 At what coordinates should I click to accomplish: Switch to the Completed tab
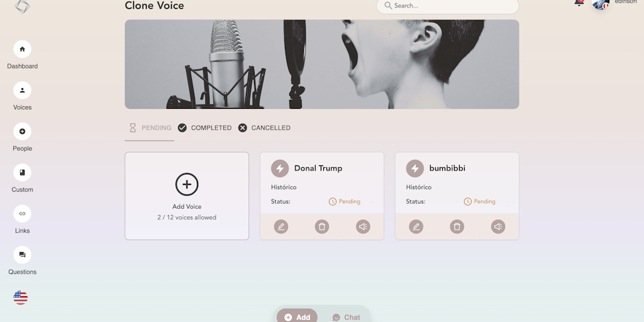(204, 128)
